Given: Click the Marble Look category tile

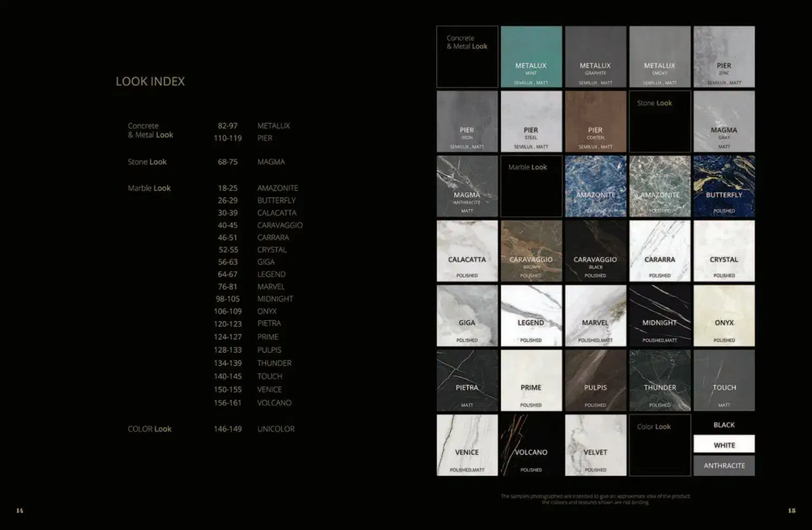Looking at the screenshot, I should (531, 186).
